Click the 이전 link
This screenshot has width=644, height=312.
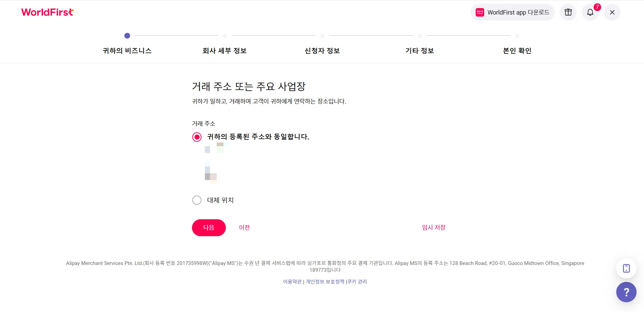(x=244, y=227)
